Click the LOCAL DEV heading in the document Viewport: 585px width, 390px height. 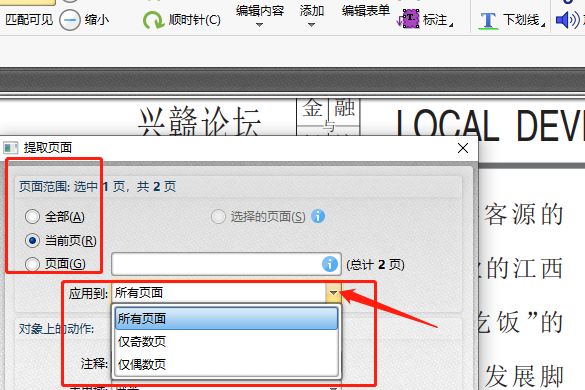coord(490,125)
